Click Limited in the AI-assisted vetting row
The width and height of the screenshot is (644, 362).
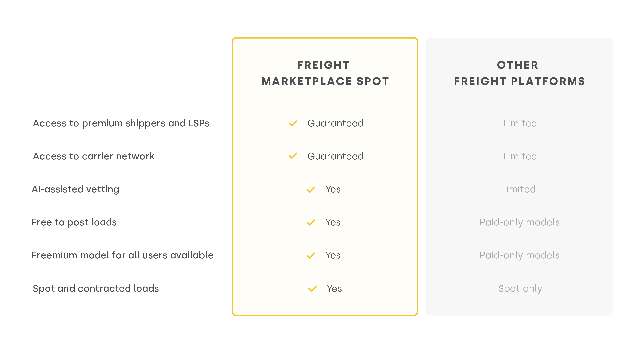pyautogui.click(x=518, y=189)
